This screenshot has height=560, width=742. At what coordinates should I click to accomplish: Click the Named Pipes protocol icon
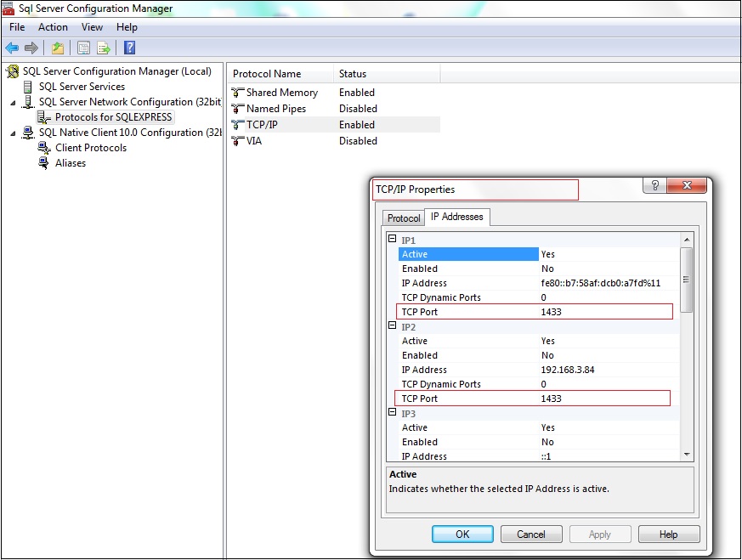(237, 108)
